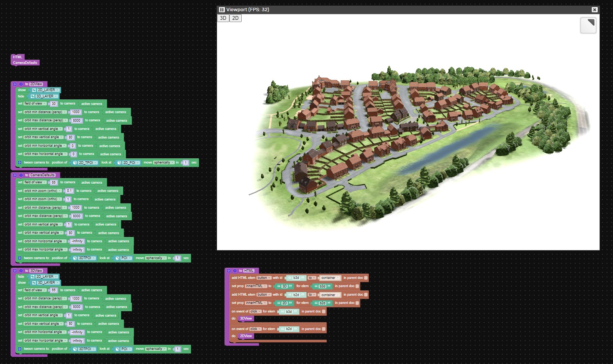Viewport: 613px width, 364px height.
Task: Open gear settings of HTML procedure
Action: 229,271
